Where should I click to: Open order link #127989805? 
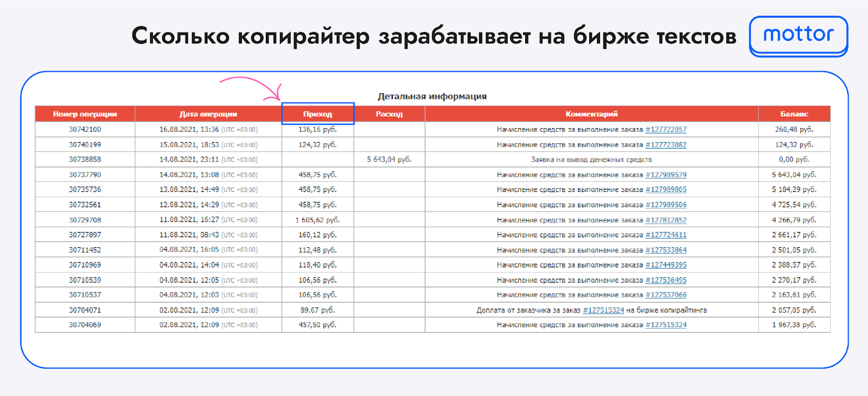666,190
